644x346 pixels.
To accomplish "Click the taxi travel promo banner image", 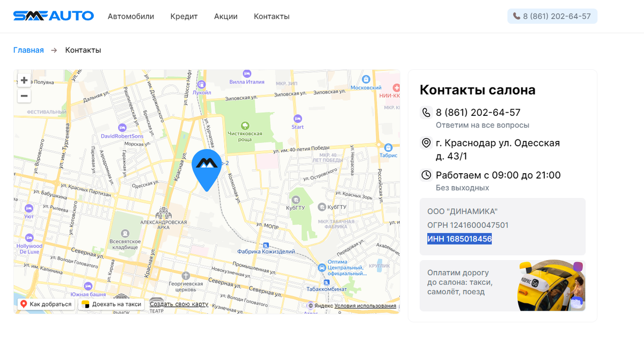I will pos(551,285).
